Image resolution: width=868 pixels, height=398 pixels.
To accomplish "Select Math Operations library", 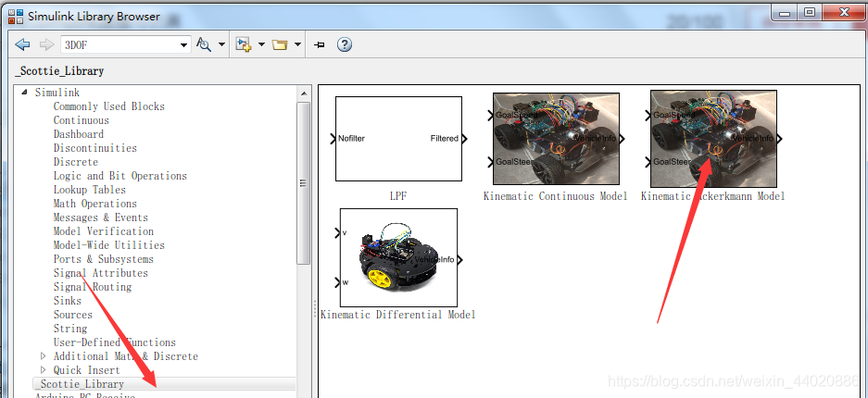I will pos(95,204).
